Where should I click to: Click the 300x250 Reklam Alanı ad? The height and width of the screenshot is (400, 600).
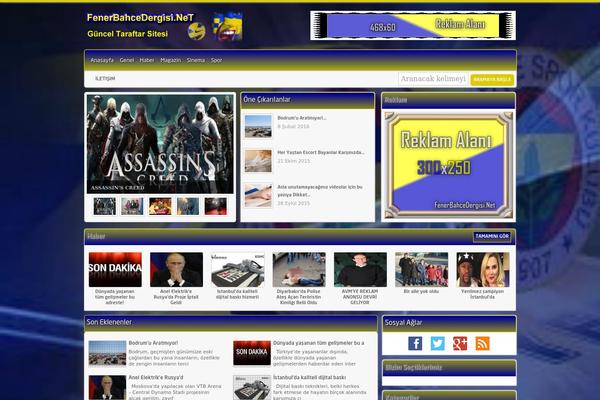[x=448, y=165]
